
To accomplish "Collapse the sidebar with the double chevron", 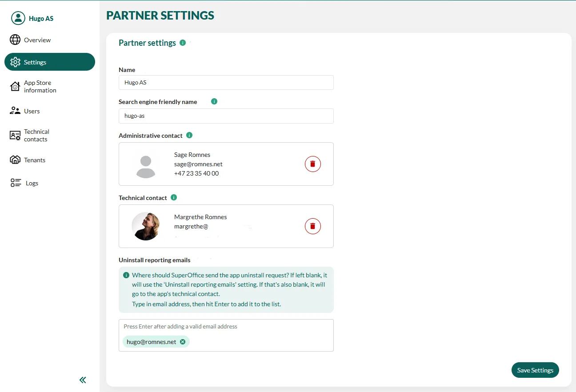I will click(83, 380).
